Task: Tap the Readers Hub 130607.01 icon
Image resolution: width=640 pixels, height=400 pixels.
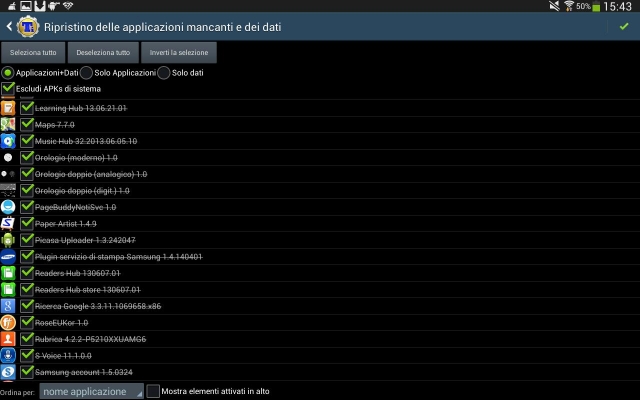Action: pos(8,273)
